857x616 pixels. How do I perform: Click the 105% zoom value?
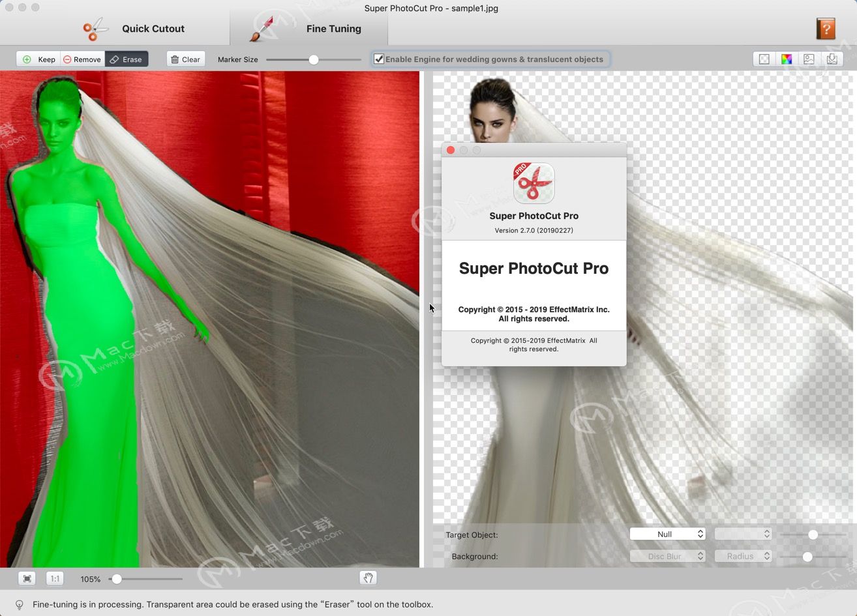coord(91,579)
